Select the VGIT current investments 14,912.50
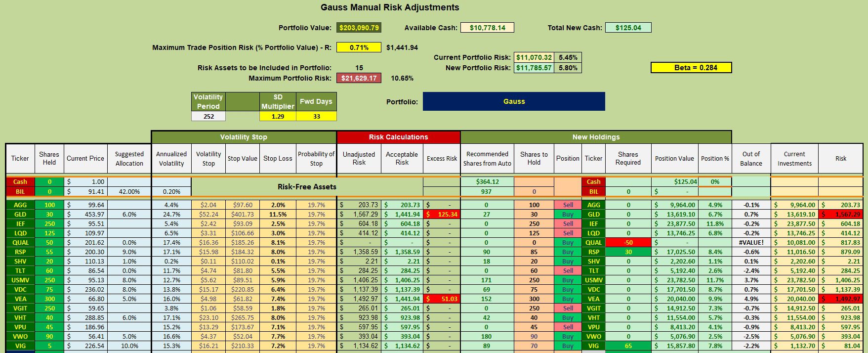This screenshot has width=868, height=353. click(x=794, y=308)
